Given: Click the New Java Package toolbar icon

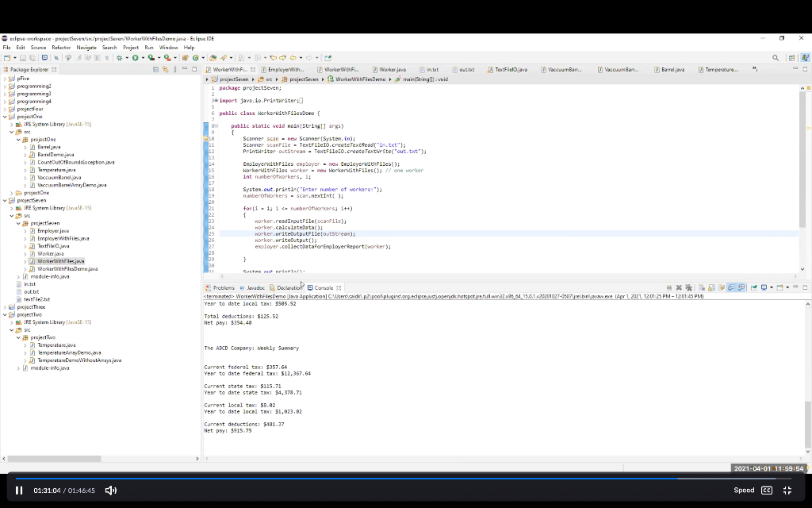Looking at the screenshot, I should (x=185, y=57).
